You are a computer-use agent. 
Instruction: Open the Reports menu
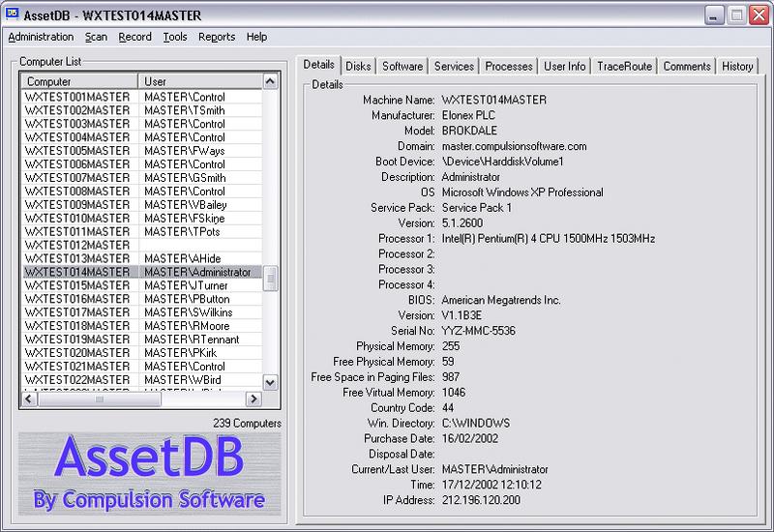[x=217, y=37]
